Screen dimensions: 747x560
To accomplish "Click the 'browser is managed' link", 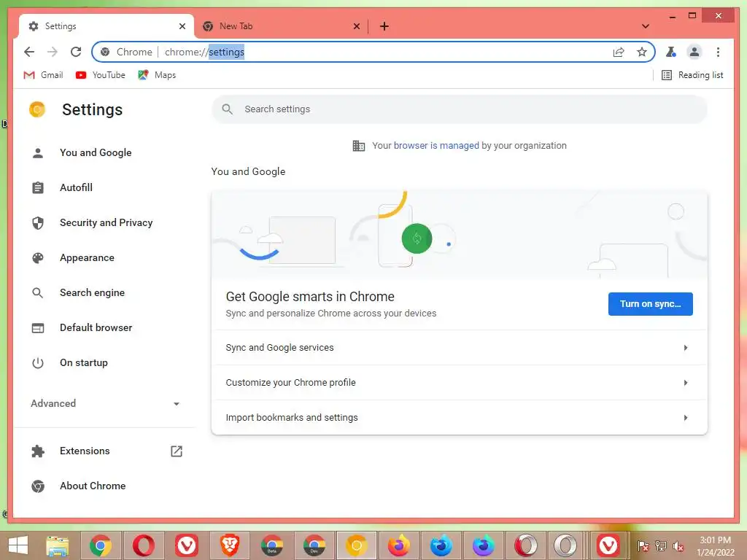I will 436,146.
